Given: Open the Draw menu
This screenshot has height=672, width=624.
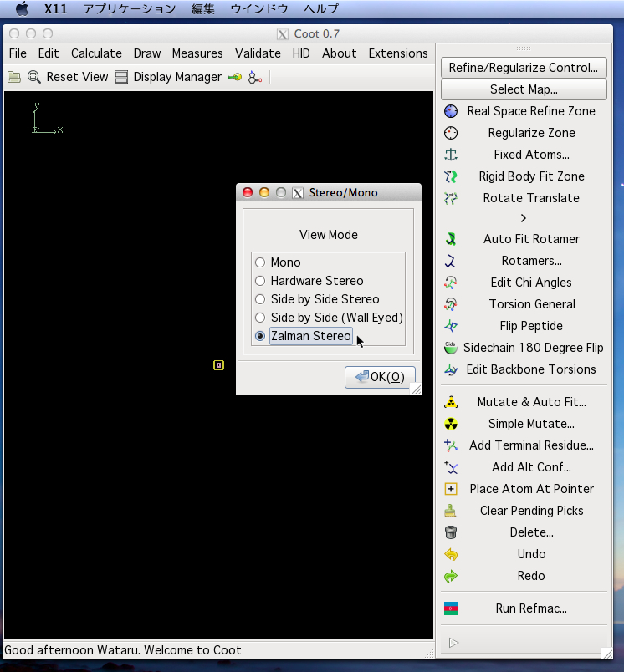Looking at the screenshot, I should pyautogui.click(x=147, y=53).
